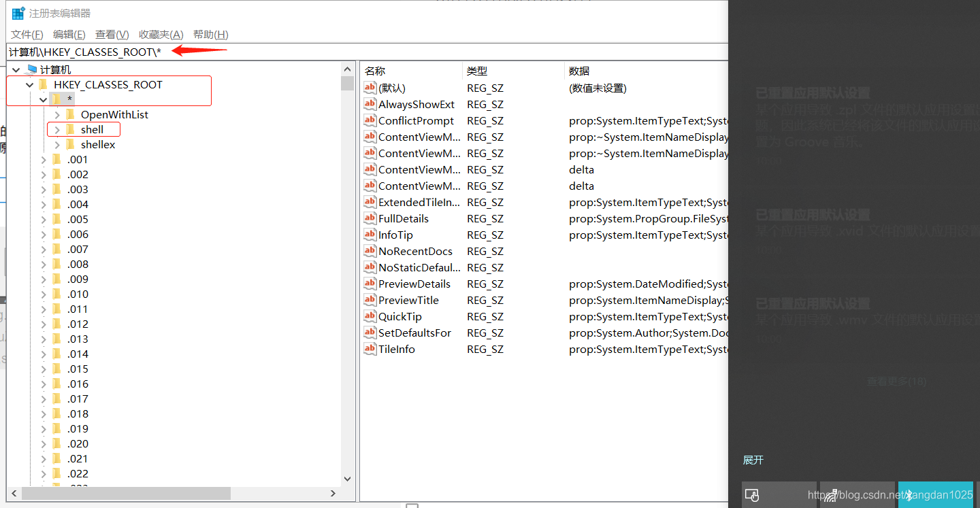Toggle the tablet mode quick action tile

pos(779,494)
